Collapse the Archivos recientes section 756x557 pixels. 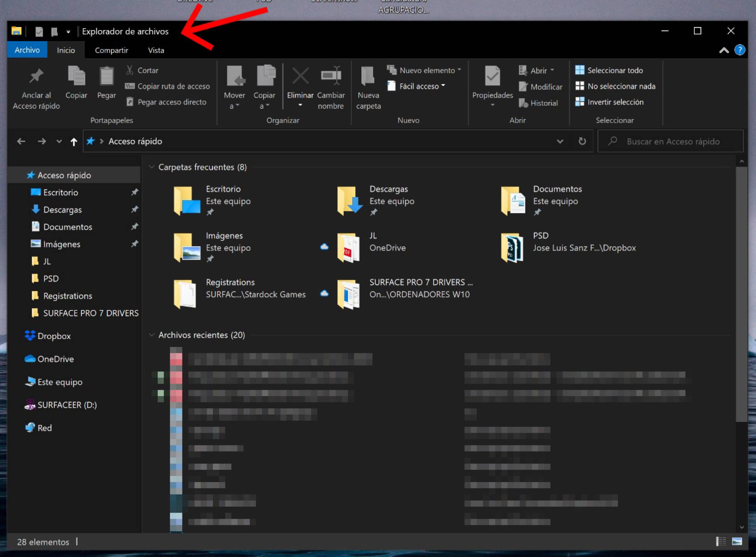pyautogui.click(x=151, y=335)
